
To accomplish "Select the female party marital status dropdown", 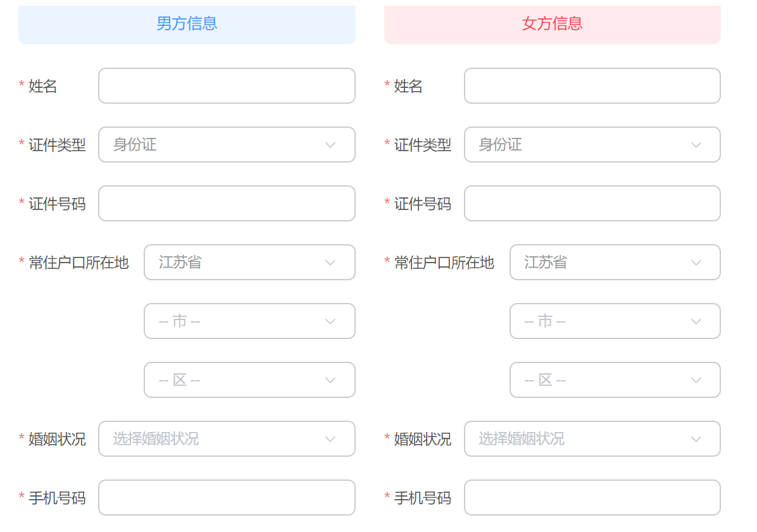I will [x=592, y=439].
